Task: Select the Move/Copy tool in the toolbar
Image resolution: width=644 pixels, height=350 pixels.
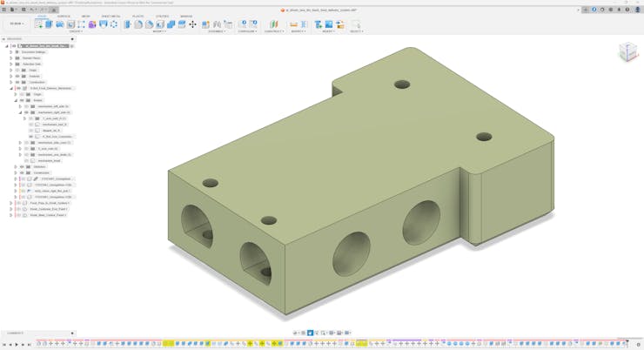Action: (x=192, y=24)
